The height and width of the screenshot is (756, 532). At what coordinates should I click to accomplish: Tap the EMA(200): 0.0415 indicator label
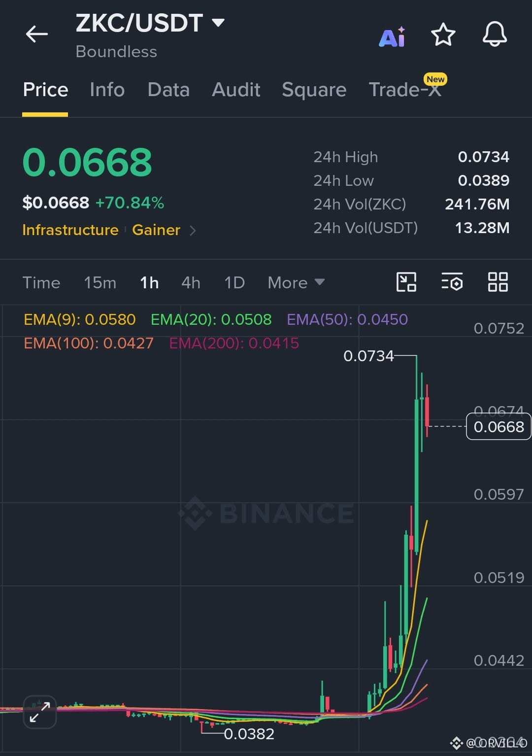(x=234, y=343)
